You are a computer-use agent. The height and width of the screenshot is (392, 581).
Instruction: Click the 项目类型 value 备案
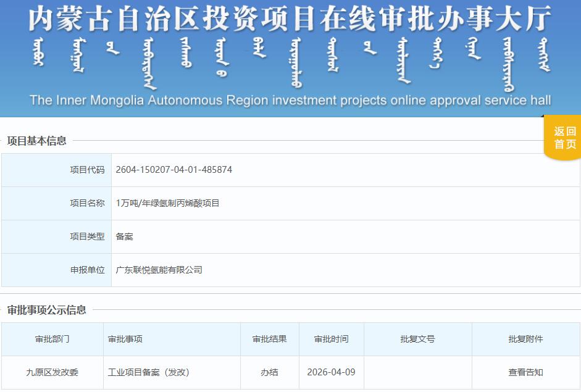[123, 236]
